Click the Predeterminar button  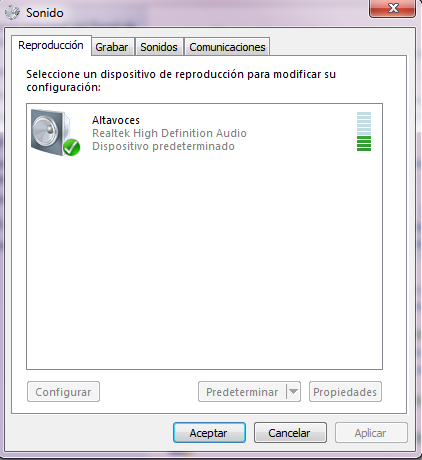pos(242,392)
